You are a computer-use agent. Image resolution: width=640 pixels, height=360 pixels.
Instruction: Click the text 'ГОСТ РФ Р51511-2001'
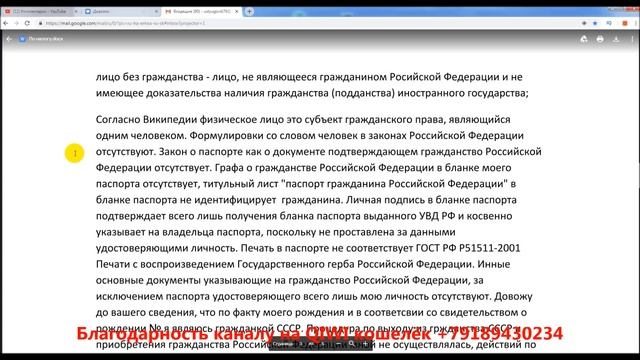coord(468,248)
